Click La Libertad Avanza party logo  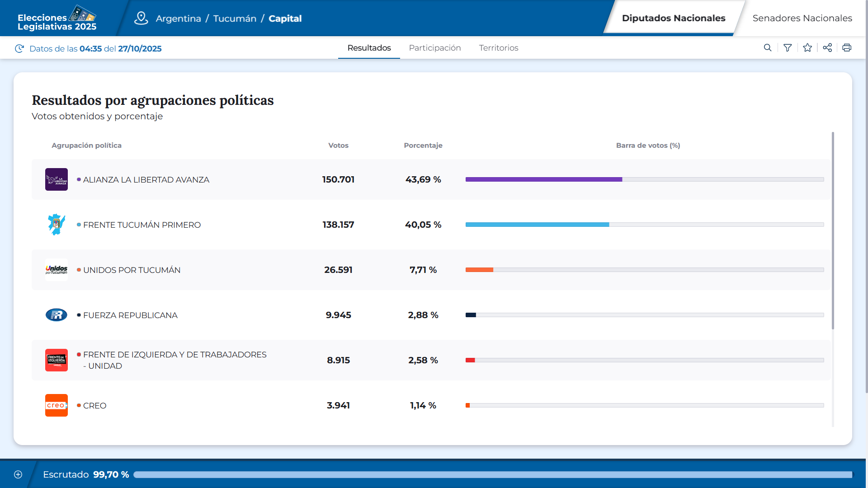(57, 179)
